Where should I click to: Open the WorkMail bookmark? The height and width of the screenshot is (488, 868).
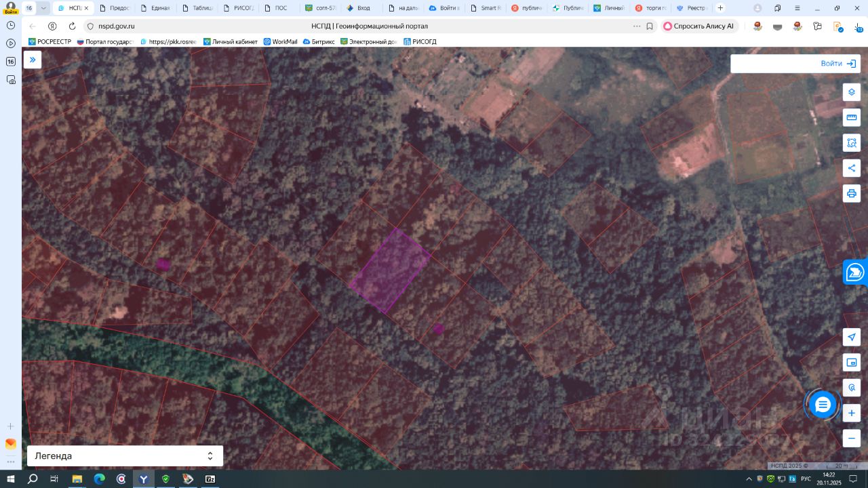click(280, 41)
